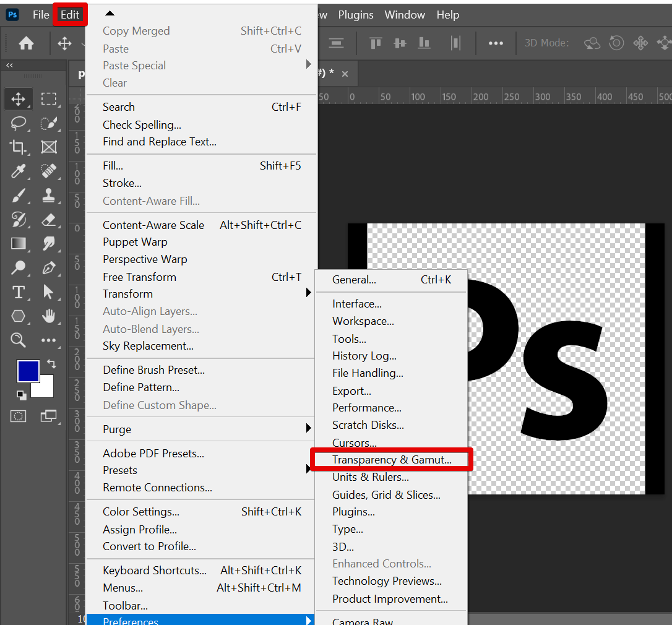Activate the Clone Stamp tool
Screen dimensions: 672x625
click(49, 196)
